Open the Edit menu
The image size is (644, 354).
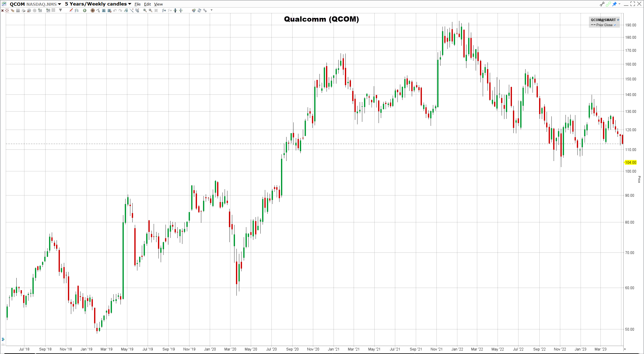(x=147, y=4)
